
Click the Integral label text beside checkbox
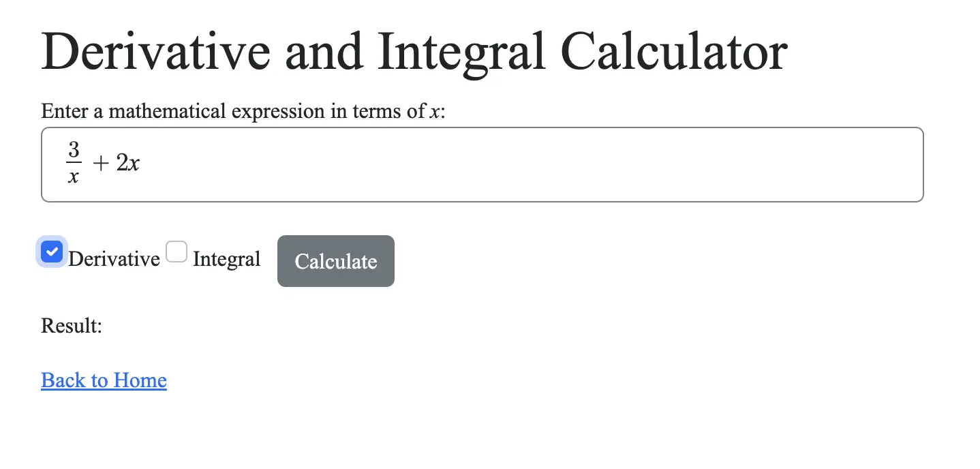(x=226, y=259)
